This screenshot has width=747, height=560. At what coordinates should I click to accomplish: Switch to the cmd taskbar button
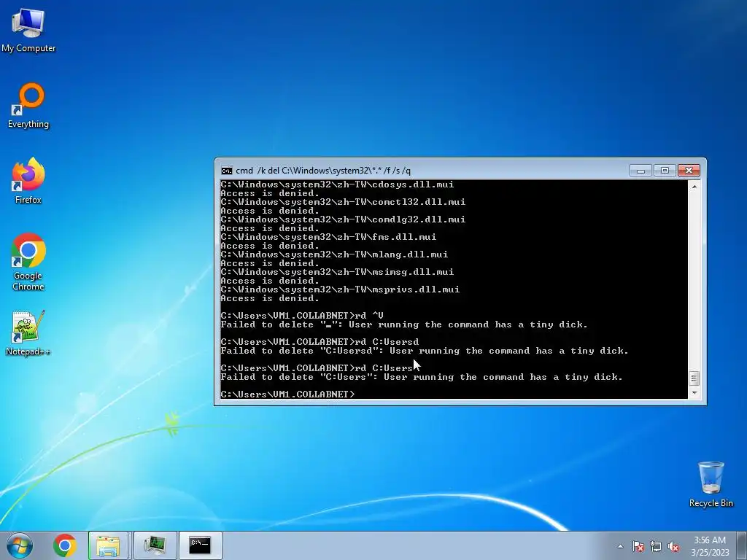(x=200, y=545)
